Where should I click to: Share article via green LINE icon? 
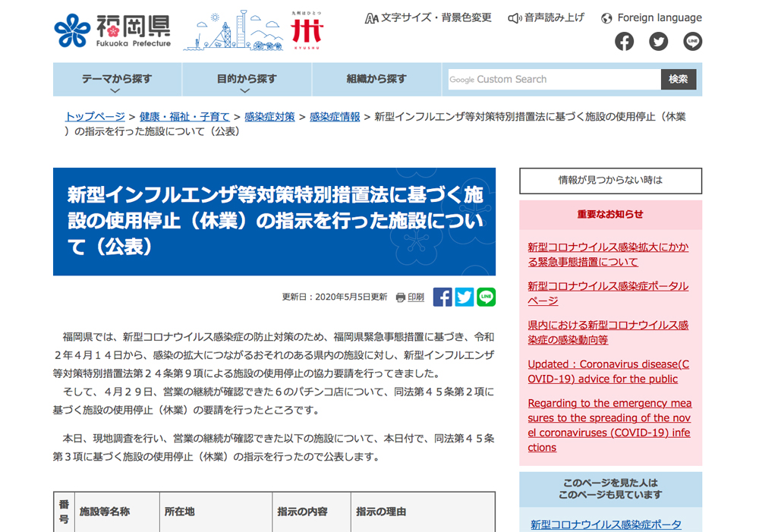click(487, 297)
